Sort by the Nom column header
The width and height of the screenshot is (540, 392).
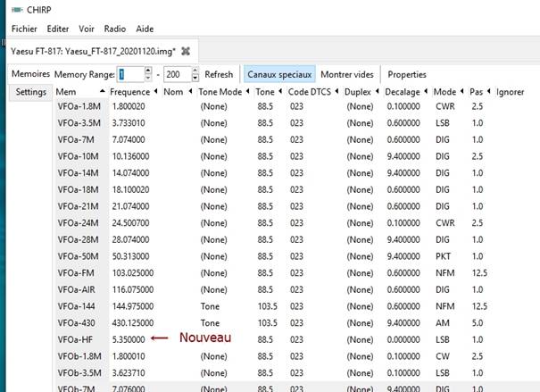point(178,92)
